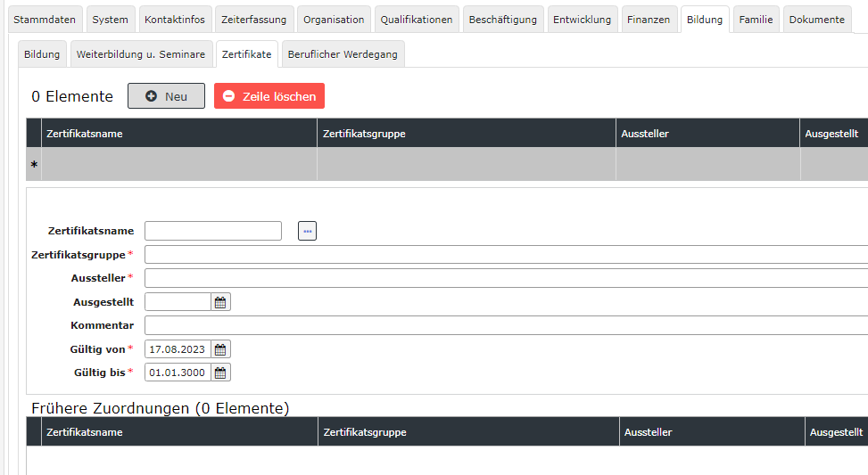Image resolution: width=868 pixels, height=475 pixels.
Task: Click the top-level Bildung tab
Action: click(705, 20)
